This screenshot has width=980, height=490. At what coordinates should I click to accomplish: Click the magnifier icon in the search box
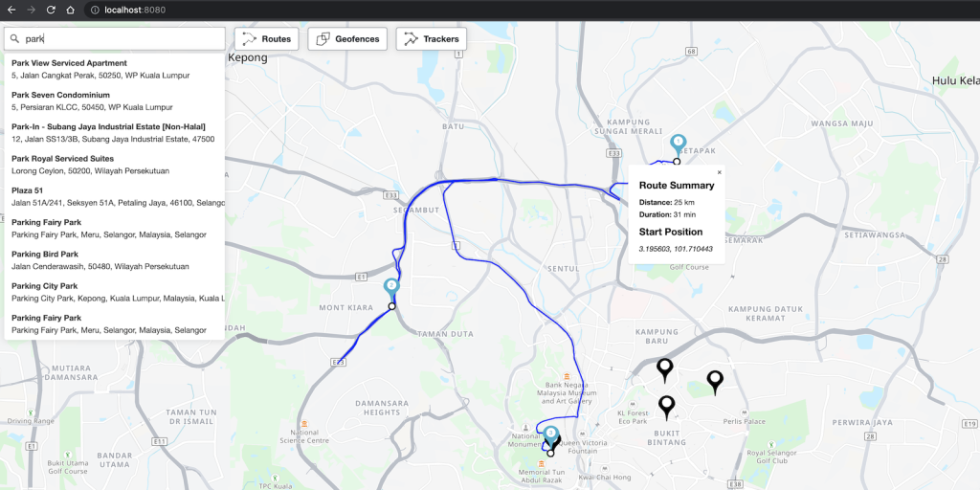[14, 38]
